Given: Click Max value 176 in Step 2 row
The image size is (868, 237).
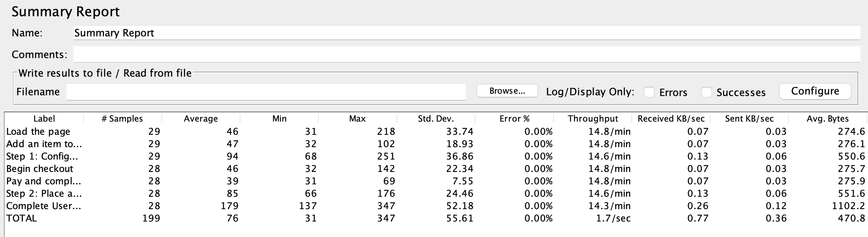Looking at the screenshot, I should (386, 194).
